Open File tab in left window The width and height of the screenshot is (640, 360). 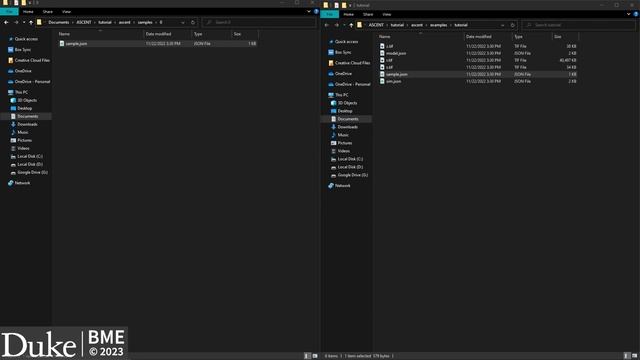(x=9, y=11)
